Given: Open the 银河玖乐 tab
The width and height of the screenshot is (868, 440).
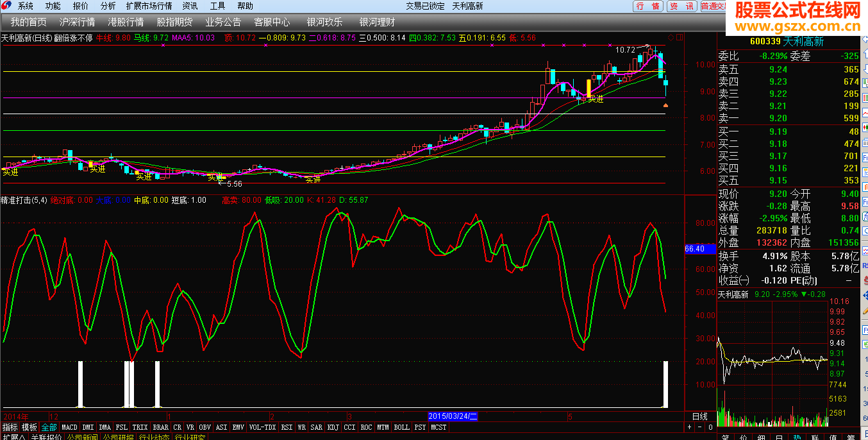Looking at the screenshot, I should pos(324,22).
